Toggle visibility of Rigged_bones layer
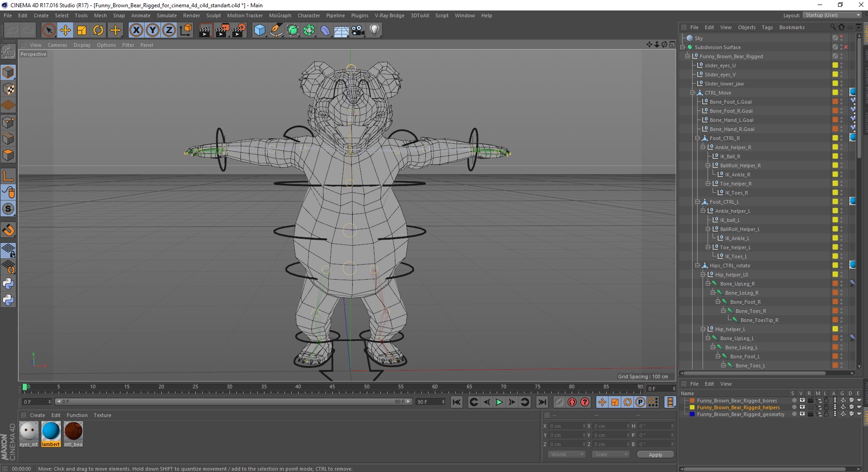The width and height of the screenshot is (868, 472). [x=802, y=401]
